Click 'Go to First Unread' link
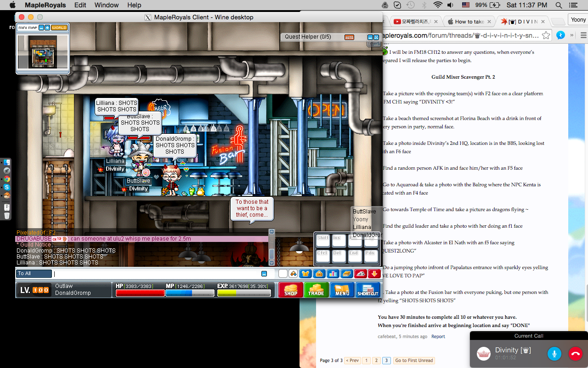Image resolution: width=588 pixels, height=368 pixels. tap(414, 361)
